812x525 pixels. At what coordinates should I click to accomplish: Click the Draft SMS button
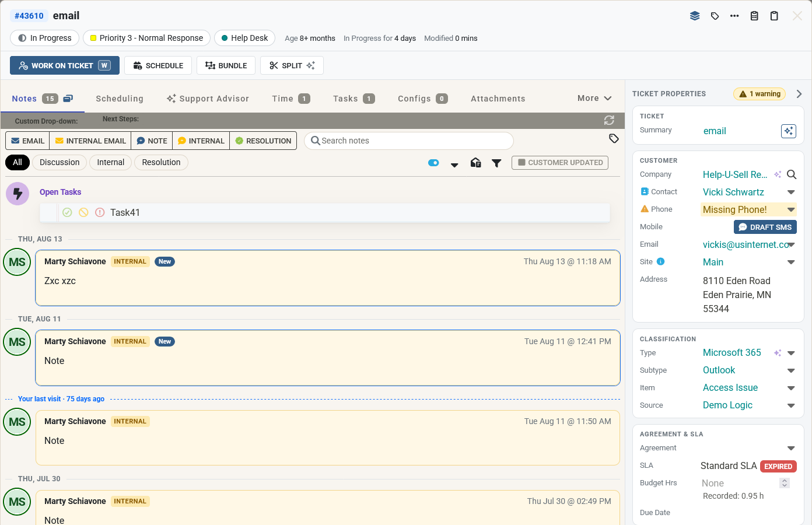click(765, 227)
